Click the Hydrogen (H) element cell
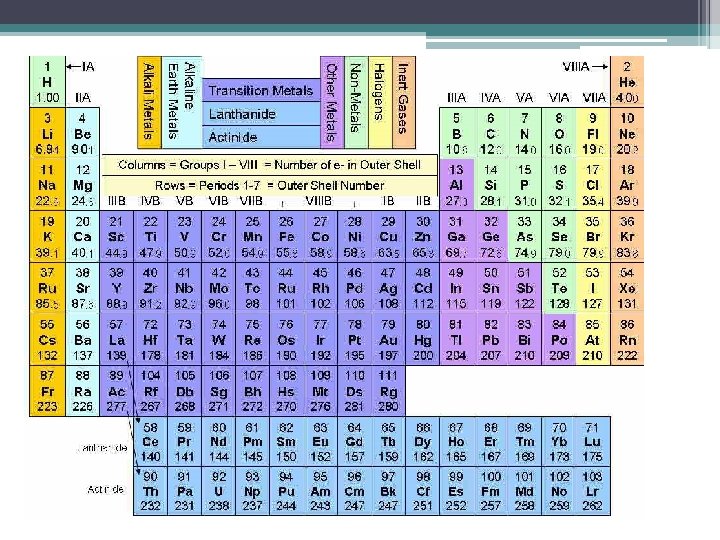The width and height of the screenshot is (720, 540). tap(47, 82)
